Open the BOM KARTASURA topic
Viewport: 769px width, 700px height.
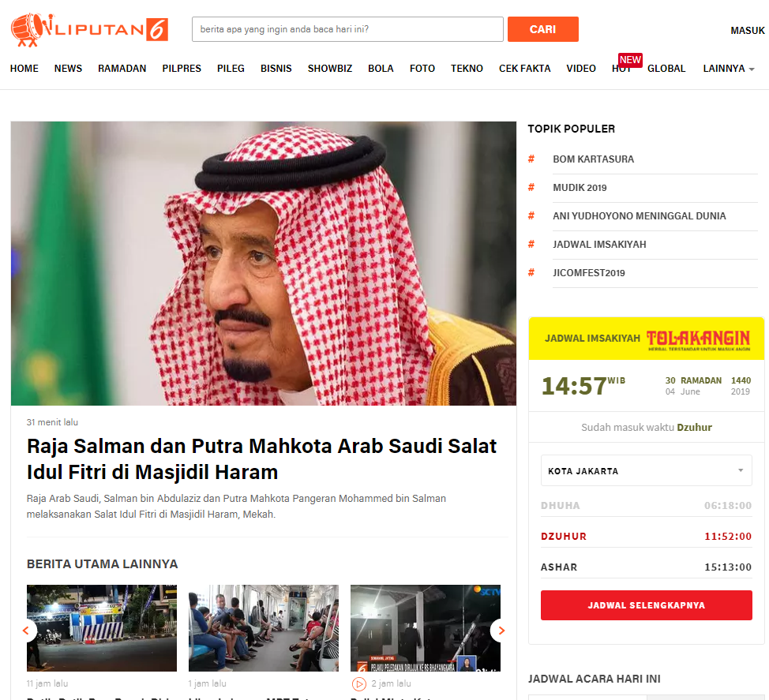[x=594, y=159]
